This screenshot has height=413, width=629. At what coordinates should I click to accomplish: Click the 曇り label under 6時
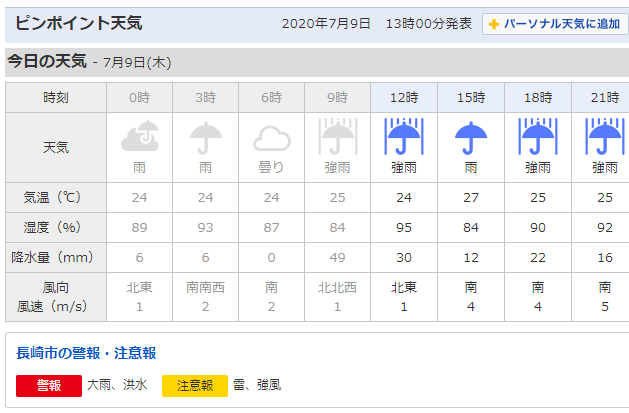tap(272, 167)
